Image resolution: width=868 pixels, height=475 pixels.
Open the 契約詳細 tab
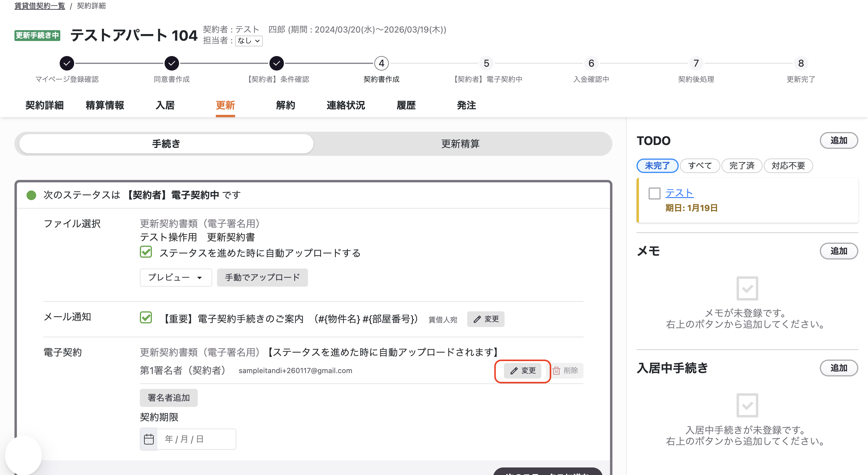[x=45, y=105]
